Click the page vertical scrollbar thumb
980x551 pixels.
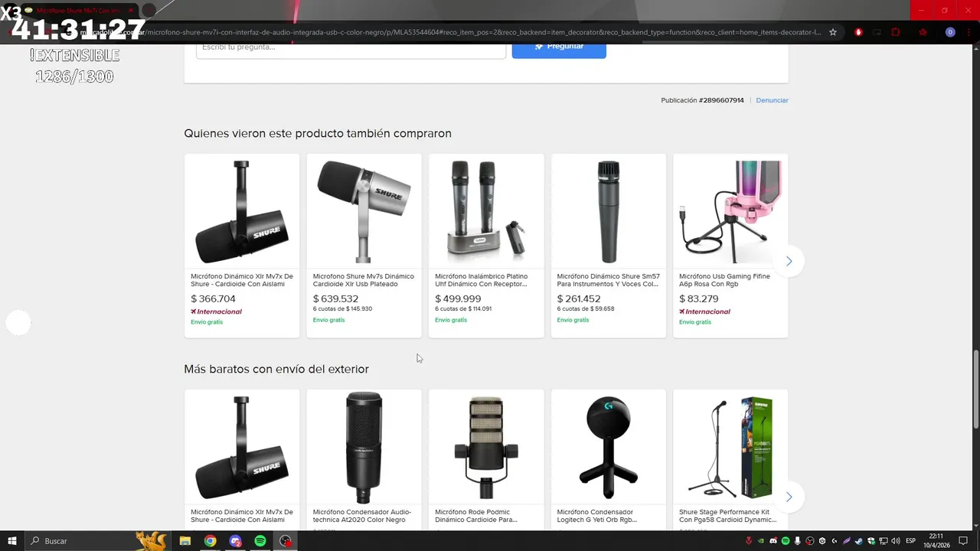[975, 390]
